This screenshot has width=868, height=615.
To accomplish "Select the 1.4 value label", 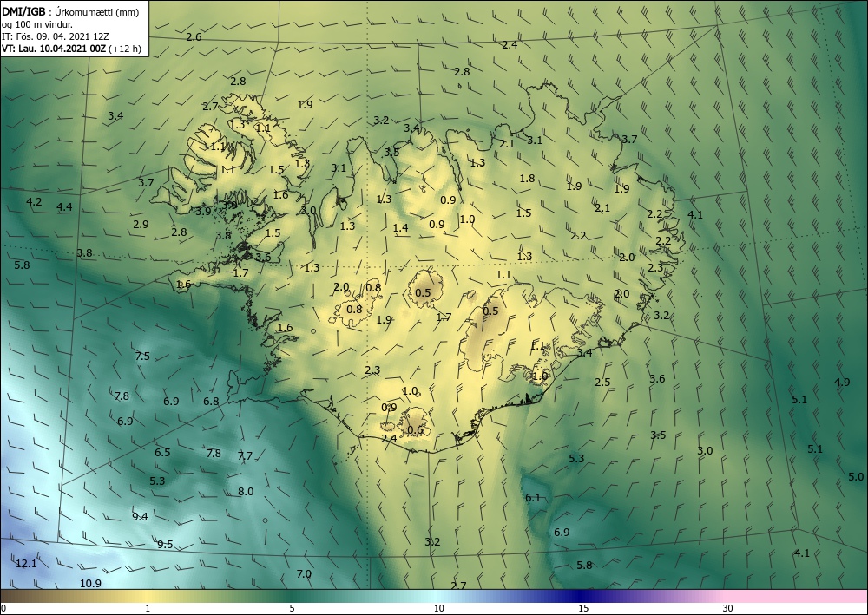I will click(x=400, y=228).
